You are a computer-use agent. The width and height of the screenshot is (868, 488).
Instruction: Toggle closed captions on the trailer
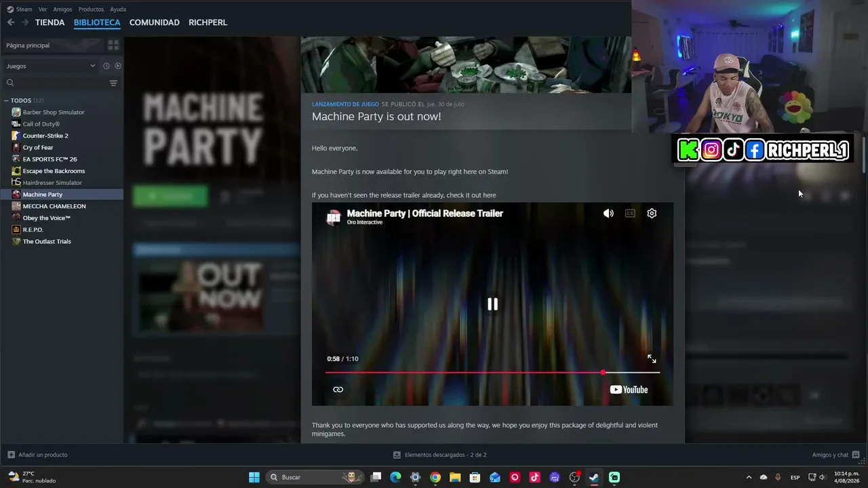tap(630, 213)
